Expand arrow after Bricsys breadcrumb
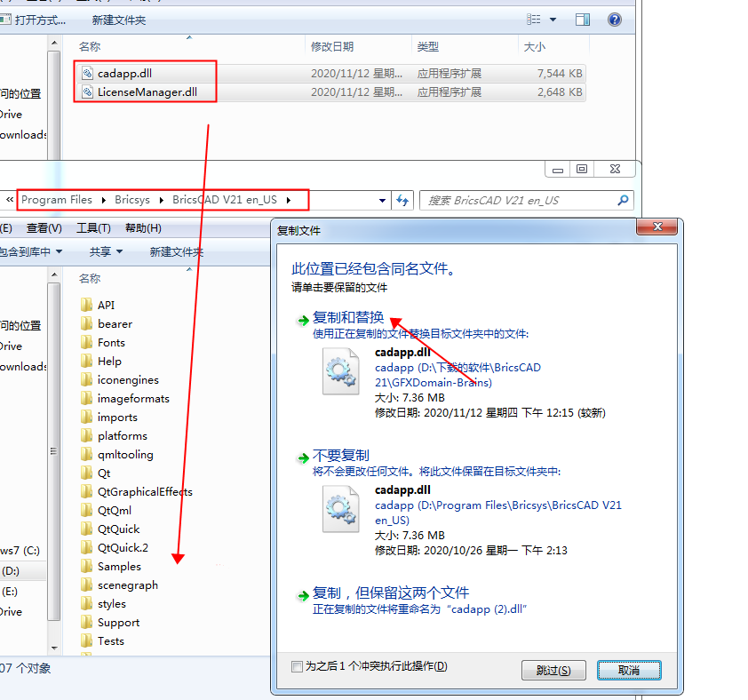The image size is (748, 700). [x=162, y=200]
